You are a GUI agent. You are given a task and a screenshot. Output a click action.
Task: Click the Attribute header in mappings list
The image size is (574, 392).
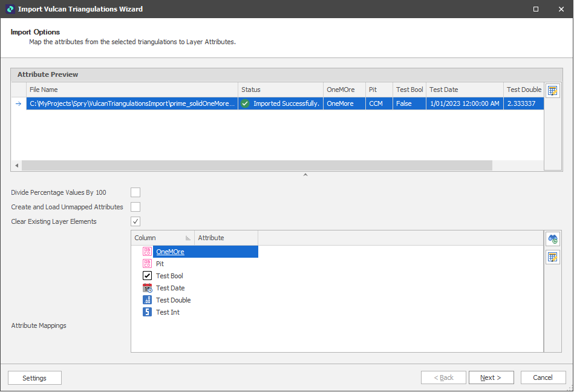pyautogui.click(x=226, y=238)
